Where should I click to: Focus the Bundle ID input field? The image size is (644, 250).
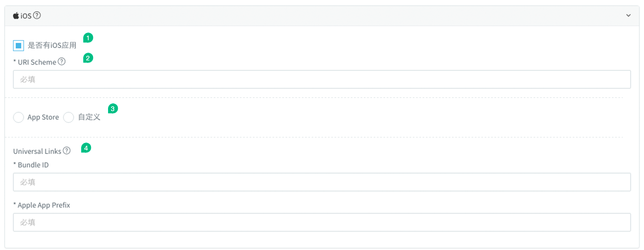pos(321,182)
